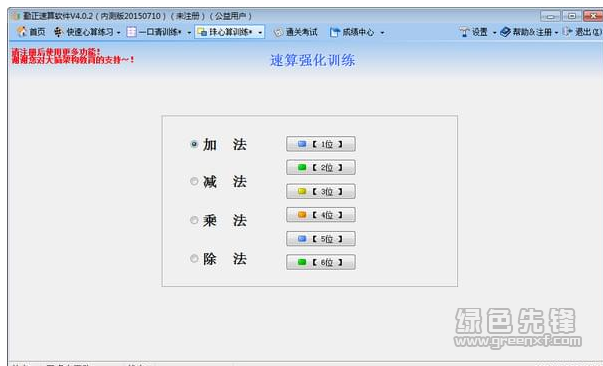The width and height of the screenshot is (603, 366).
Task: Click the 速算强化训练 heading
Action: pyautogui.click(x=313, y=60)
